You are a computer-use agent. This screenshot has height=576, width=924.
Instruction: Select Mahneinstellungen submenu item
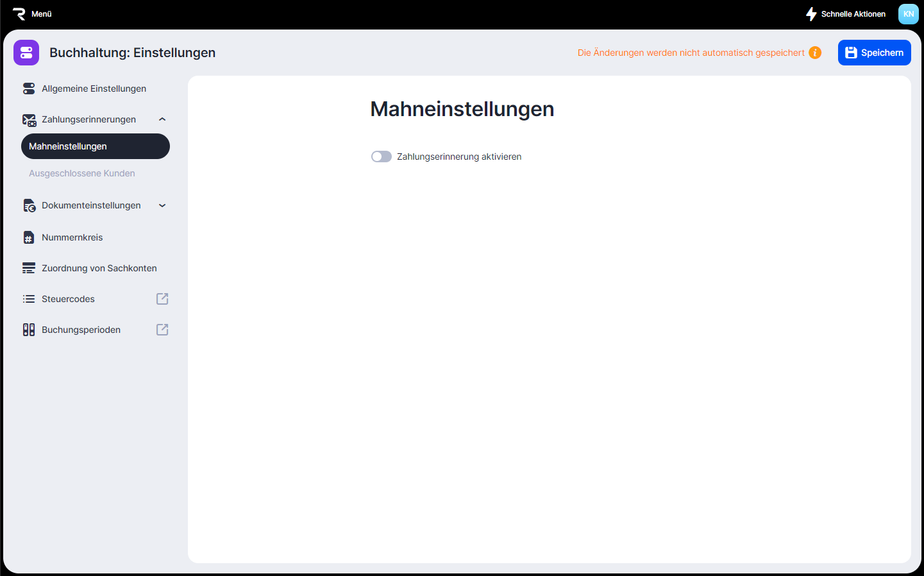(96, 146)
